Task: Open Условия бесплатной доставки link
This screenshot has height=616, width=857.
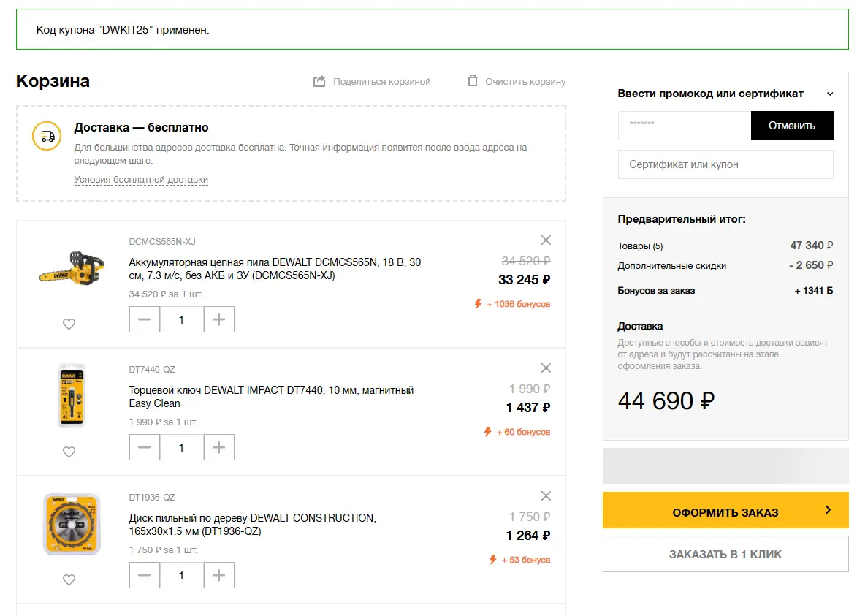Action: (x=141, y=180)
